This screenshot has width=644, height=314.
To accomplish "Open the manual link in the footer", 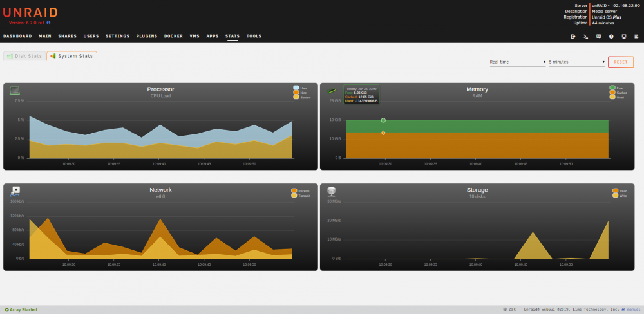I will (633, 309).
